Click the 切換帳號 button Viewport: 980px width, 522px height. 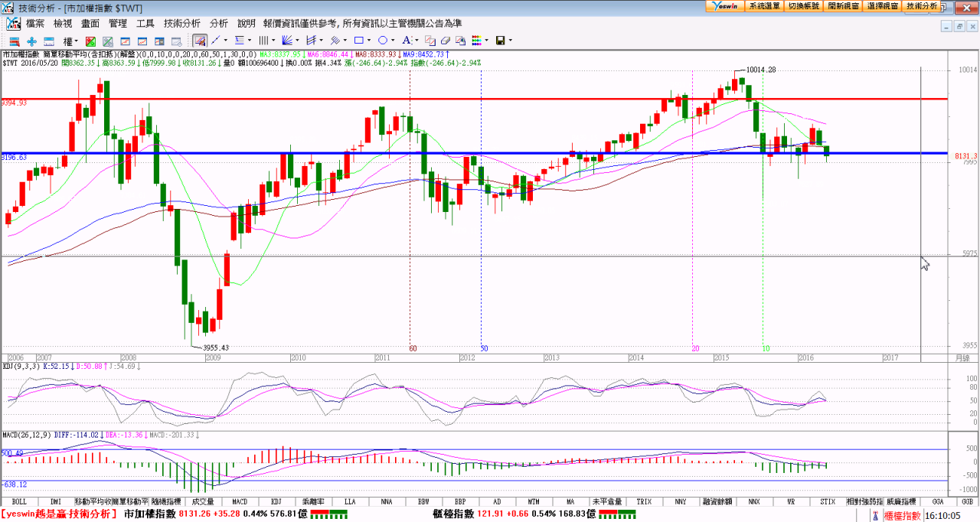click(x=803, y=5)
